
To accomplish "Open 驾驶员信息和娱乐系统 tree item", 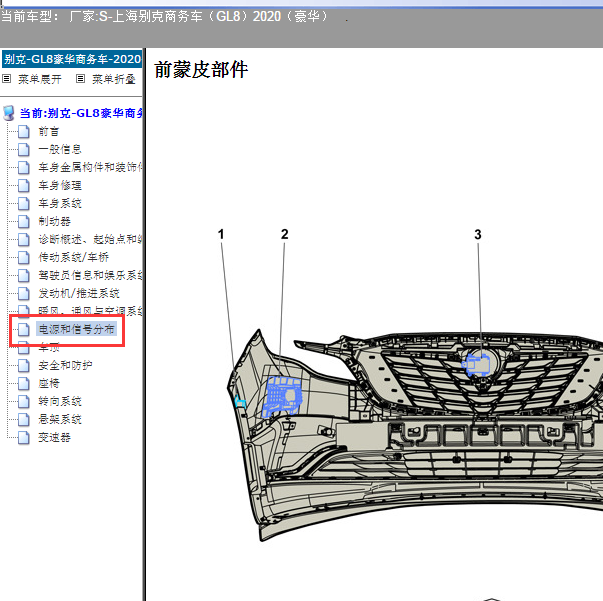I will pyautogui.click(x=90, y=275).
